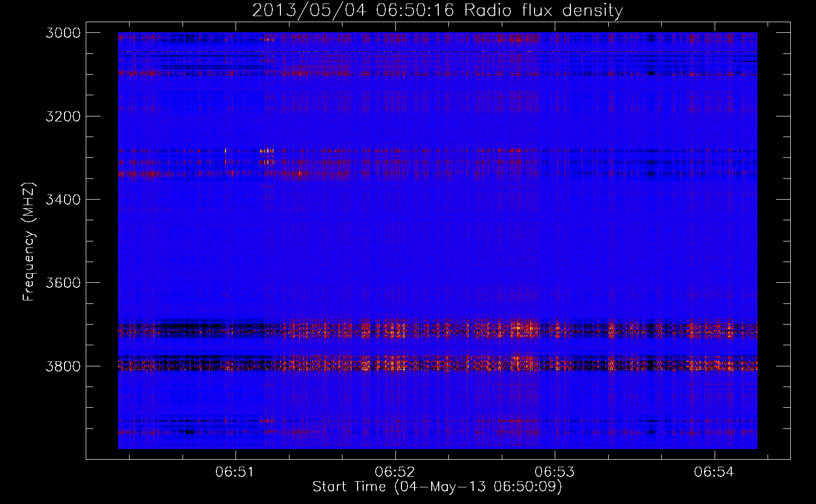Click the 3000 frequency tick label
Viewport: 816px width, 504px height.
click(x=63, y=33)
